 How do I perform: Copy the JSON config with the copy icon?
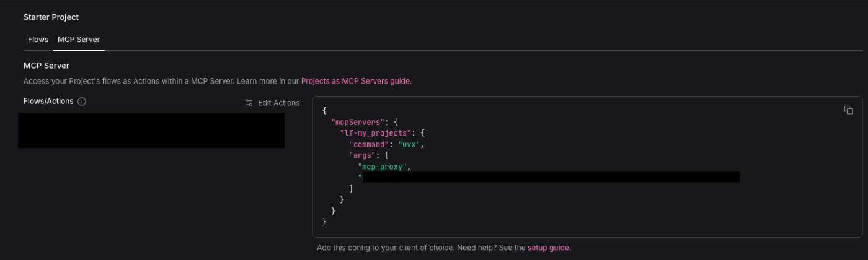point(848,110)
